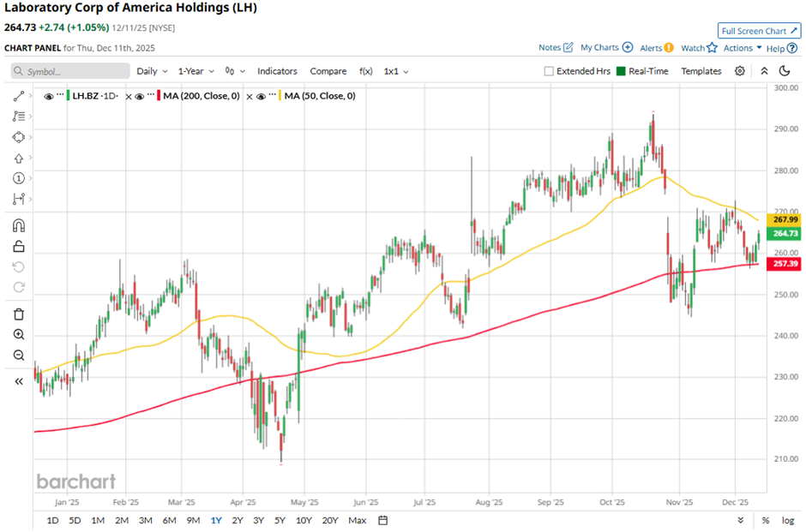Select the trend line drawing tool
The height and width of the screenshot is (532, 806).
pos(19,96)
